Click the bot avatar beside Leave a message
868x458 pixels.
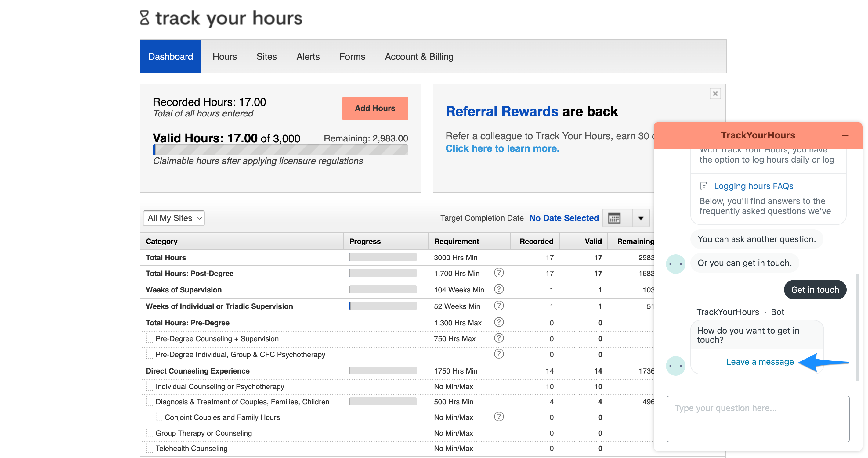click(676, 366)
